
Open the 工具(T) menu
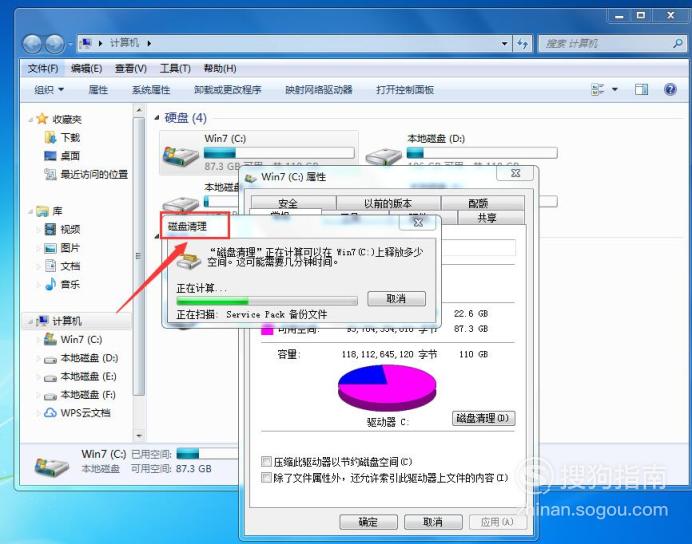(175, 68)
